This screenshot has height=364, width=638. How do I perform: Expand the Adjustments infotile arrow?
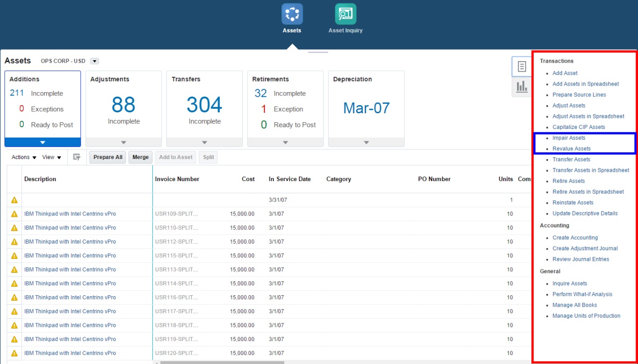pyautogui.click(x=124, y=142)
